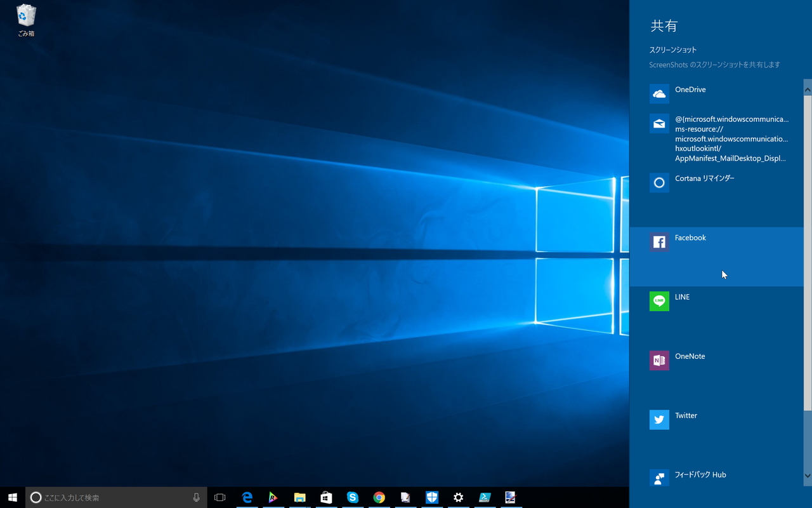Launch Microsoft Edge from the taskbar
Image resolution: width=812 pixels, height=508 pixels.
pyautogui.click(x=247, y=497)
